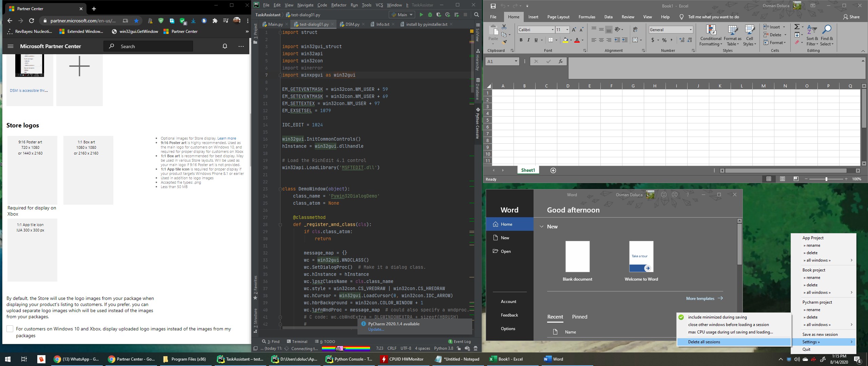Click Delete all sessions menu entry
Viewport: 868px width, 366px height.
click(704, 342)
